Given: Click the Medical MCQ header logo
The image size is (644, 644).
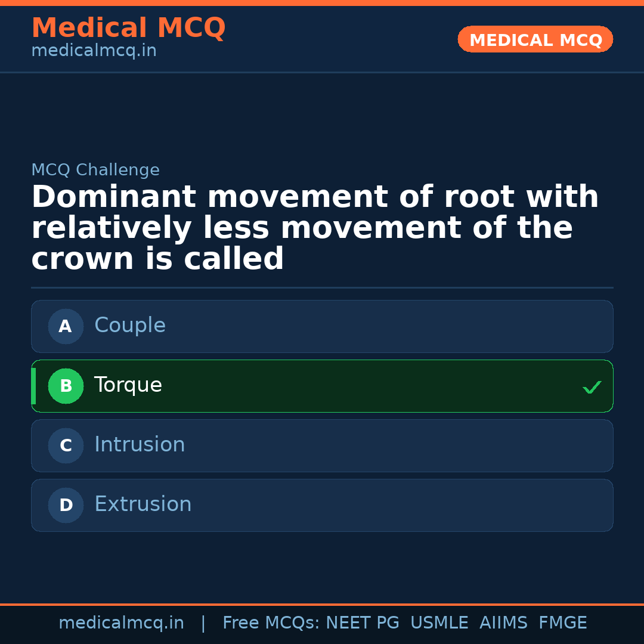Looking at the screenshot, I should 128,27.
